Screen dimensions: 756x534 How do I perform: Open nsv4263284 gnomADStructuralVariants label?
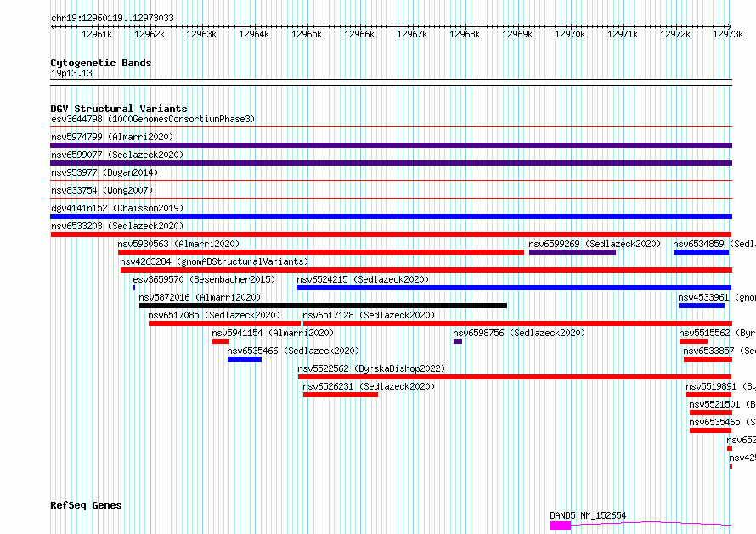point(214,261)
